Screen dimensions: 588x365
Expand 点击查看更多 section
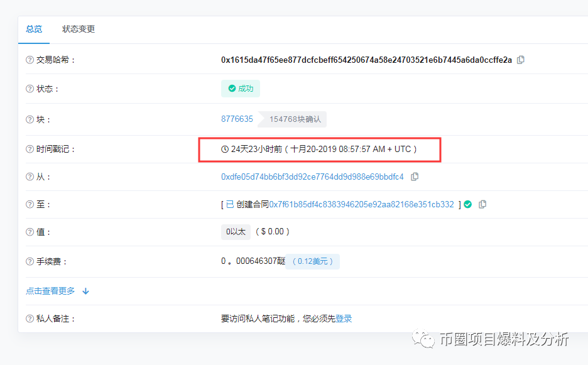pos(57,291)
